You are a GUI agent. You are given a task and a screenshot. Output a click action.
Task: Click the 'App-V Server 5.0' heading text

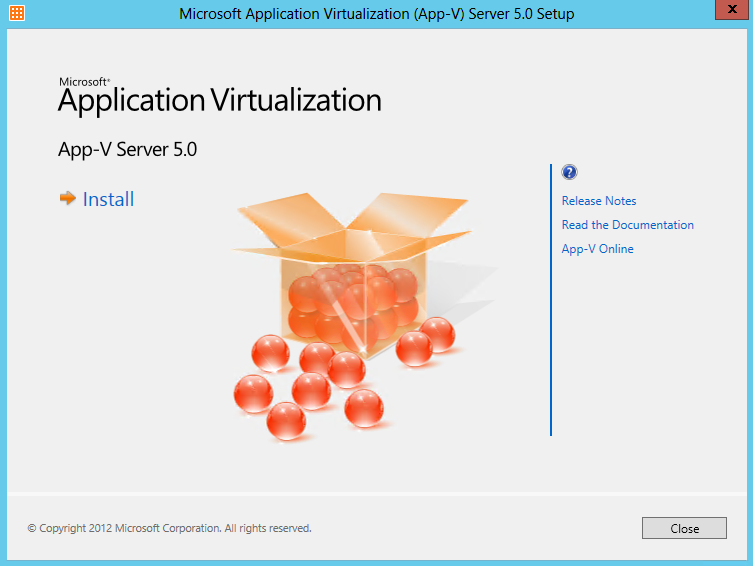127,149
